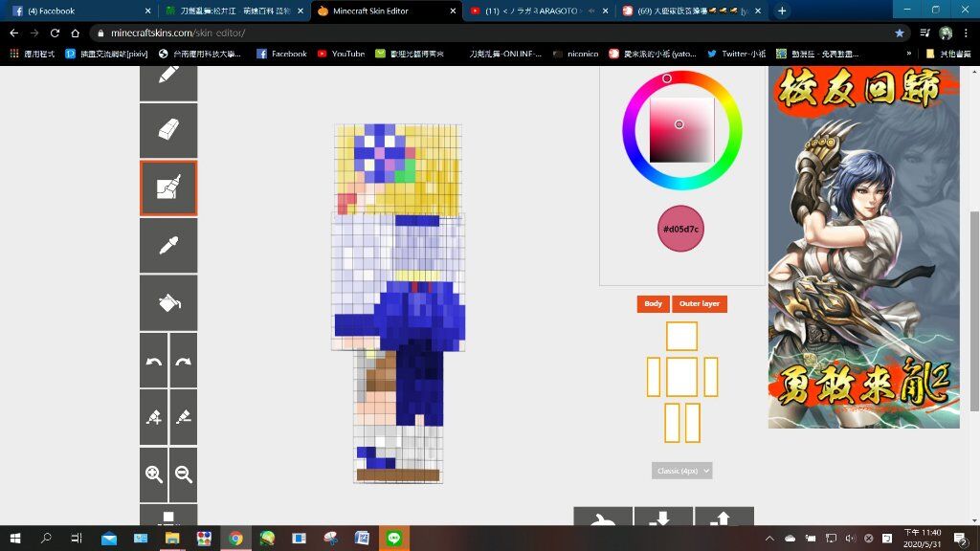This screenshot has width=980, height=551.
Task: Open the YouTube bookmark
Action: (x=342, y=54)
